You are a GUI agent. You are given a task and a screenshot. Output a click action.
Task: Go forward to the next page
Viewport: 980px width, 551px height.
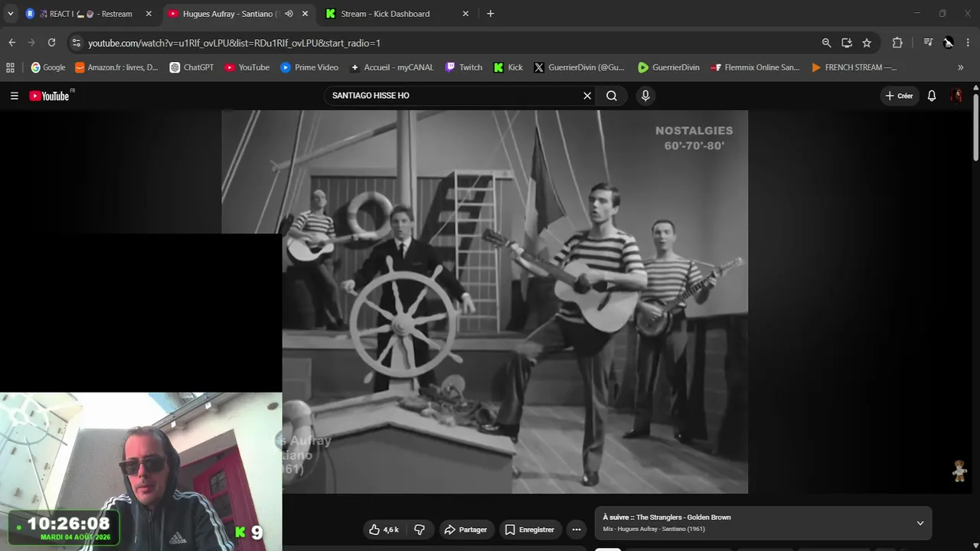point(31,43)
